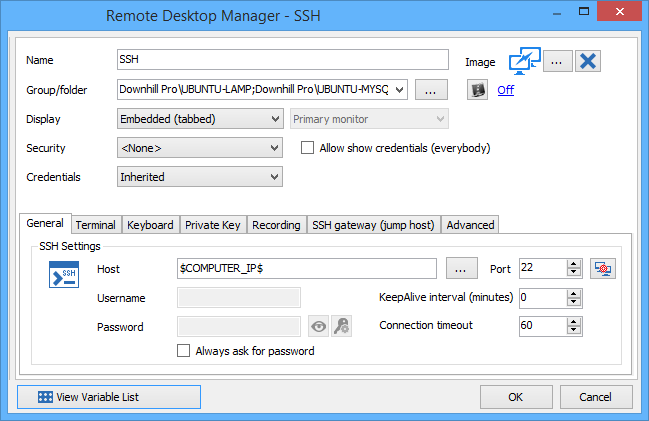The image size is (649, 421).
Task: Click the session image monitor icon
Action: coord(523,61)
